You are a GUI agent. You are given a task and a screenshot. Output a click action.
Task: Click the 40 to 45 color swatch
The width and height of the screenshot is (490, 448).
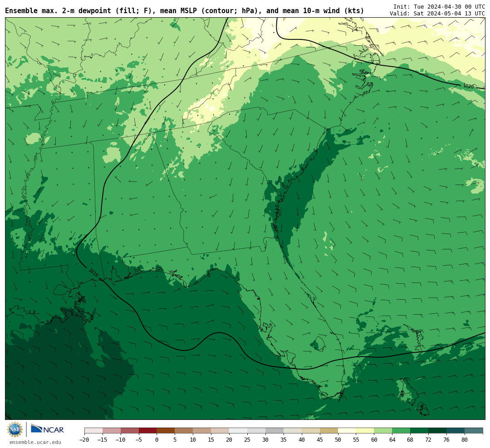tap(311, 431)
